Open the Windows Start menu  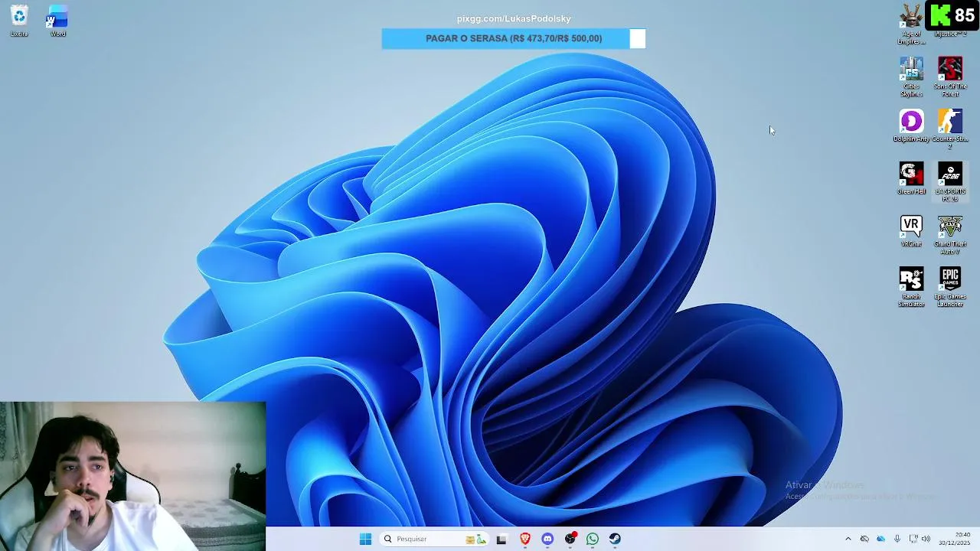coord(365,539)
